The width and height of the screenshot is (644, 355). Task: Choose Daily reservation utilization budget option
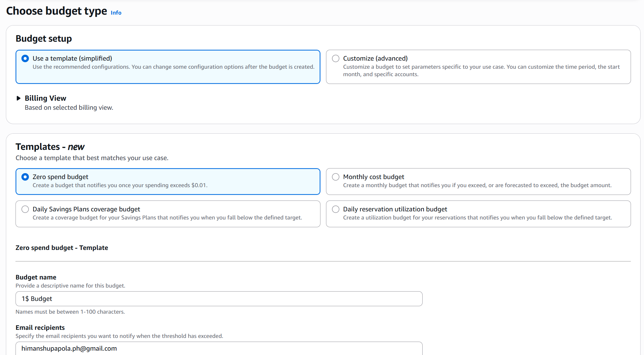click(x=336, y=209)
